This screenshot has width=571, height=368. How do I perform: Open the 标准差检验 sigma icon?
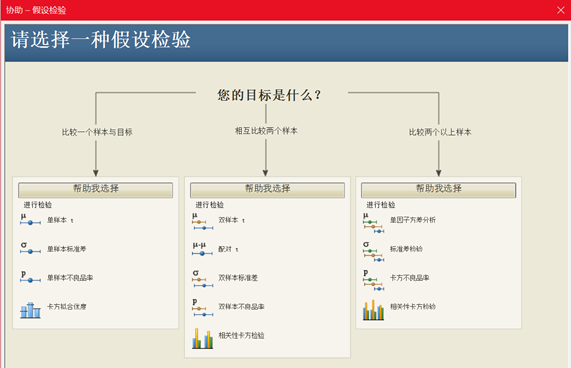(374, 252)
